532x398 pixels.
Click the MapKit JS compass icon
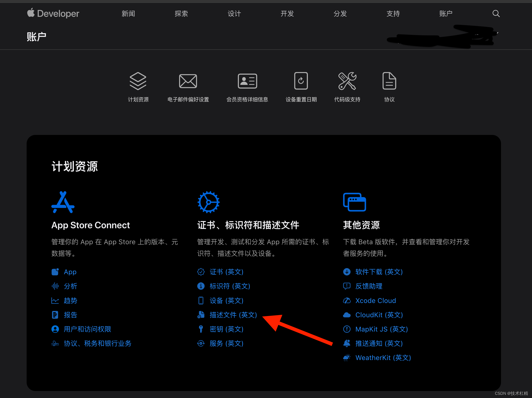347,329
